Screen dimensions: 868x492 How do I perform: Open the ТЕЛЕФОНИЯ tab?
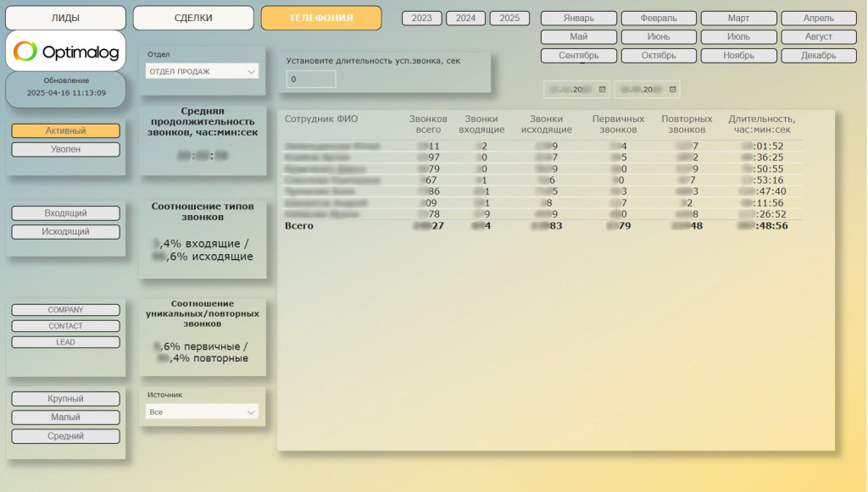point(321,18)
